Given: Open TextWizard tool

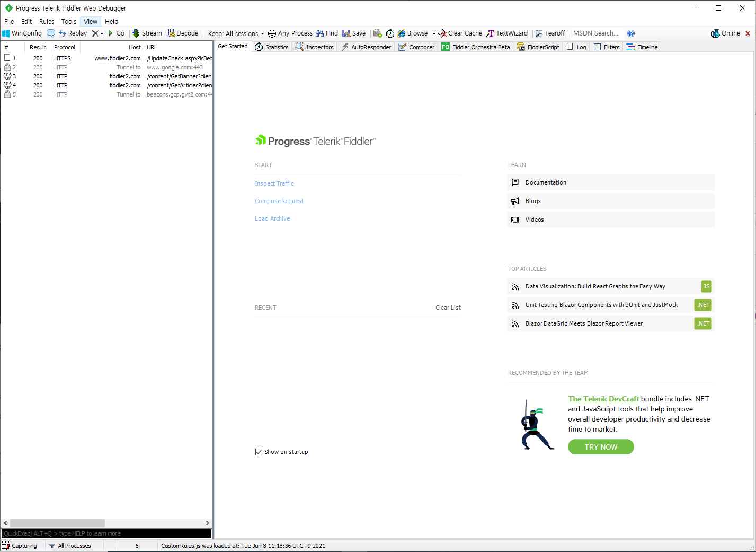Looking at the screenshot, I should point(507,33).
